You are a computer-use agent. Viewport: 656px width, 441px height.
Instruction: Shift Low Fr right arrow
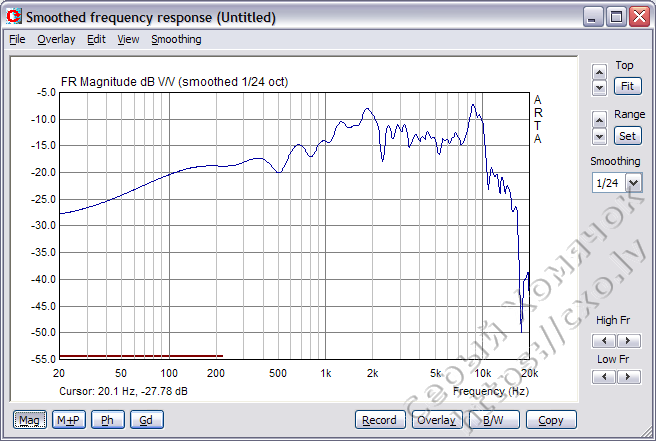(628, 377)
